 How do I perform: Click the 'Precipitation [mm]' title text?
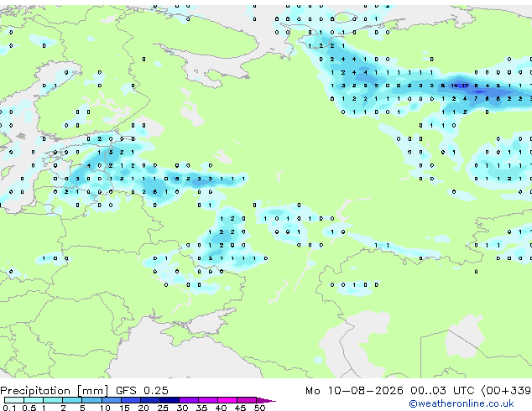[x=55, y=391]
